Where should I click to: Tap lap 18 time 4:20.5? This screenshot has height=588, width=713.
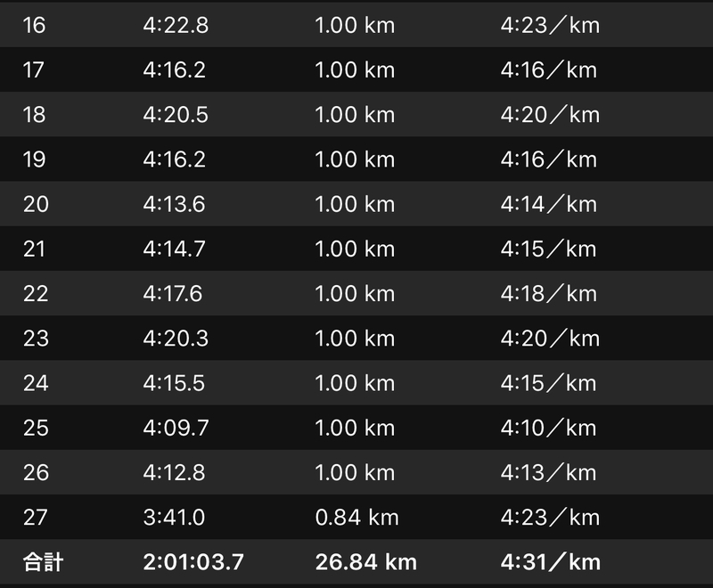click(x=176, y=115)
